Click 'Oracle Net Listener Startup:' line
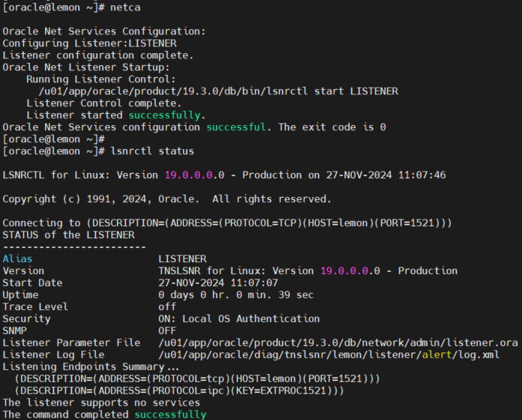 tap(86, 67)
